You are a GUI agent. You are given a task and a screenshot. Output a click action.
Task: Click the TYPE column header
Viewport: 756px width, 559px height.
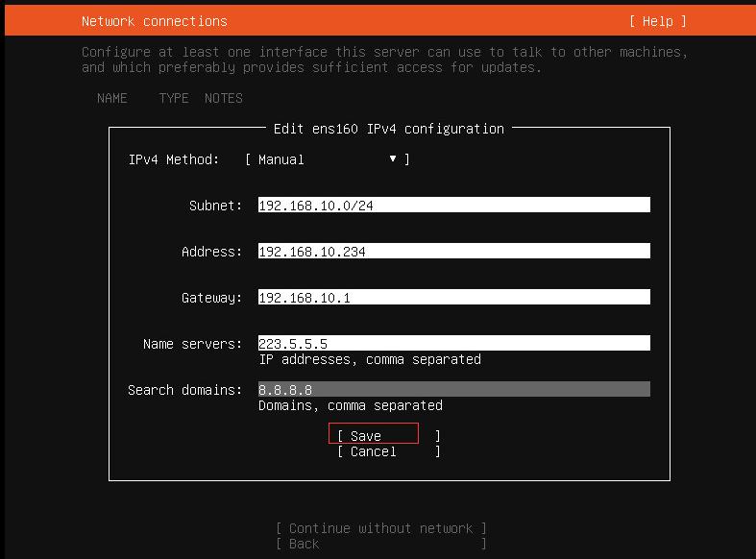point(174,98)
